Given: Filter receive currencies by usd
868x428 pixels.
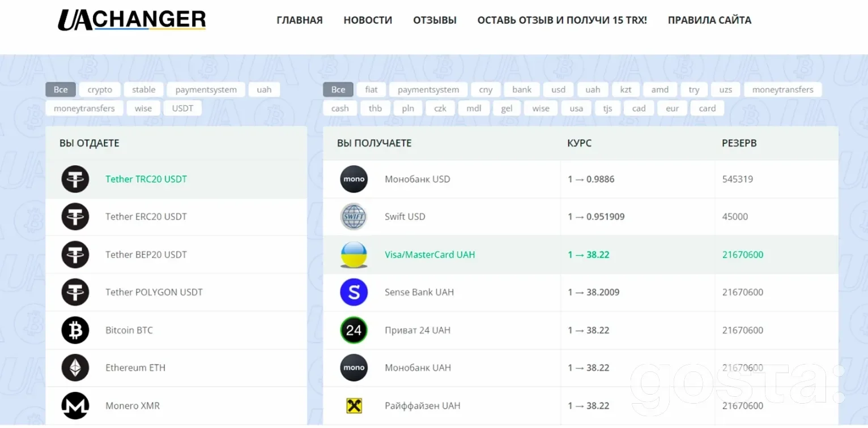Looking at the screenshot, I should pos(558,89).
